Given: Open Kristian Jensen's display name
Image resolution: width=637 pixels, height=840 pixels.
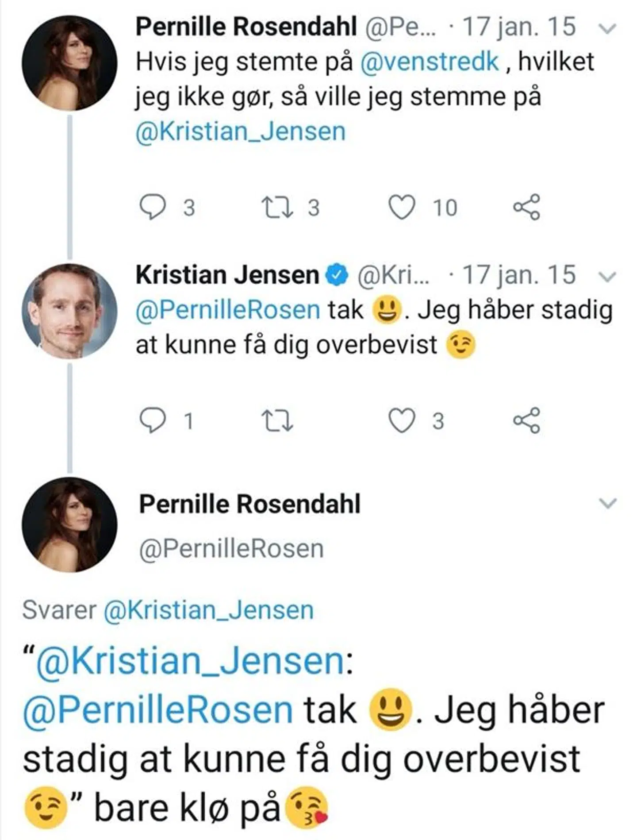Looking at the screenshot, I should click(x=227, y=275).
